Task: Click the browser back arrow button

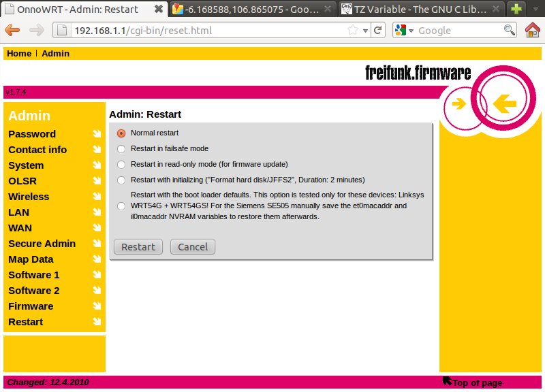Action: pyautogui.click(x=12, y=31)
